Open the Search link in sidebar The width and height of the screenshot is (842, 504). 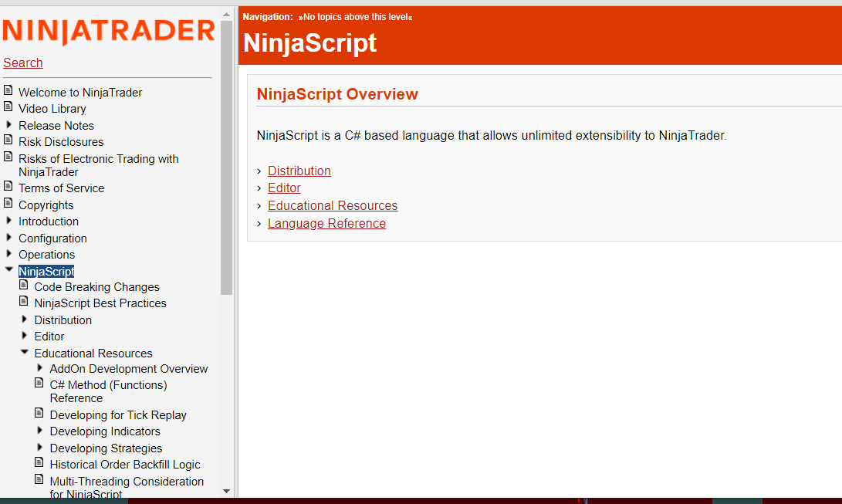click(23, 63)
